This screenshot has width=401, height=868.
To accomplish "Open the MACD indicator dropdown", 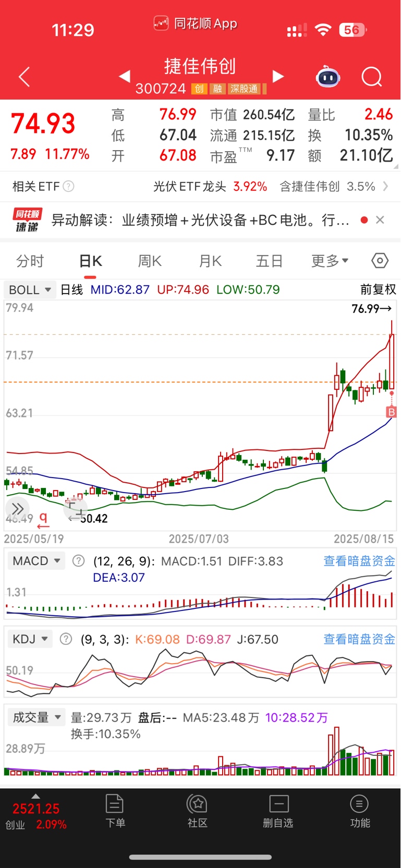I will (36, 561).
